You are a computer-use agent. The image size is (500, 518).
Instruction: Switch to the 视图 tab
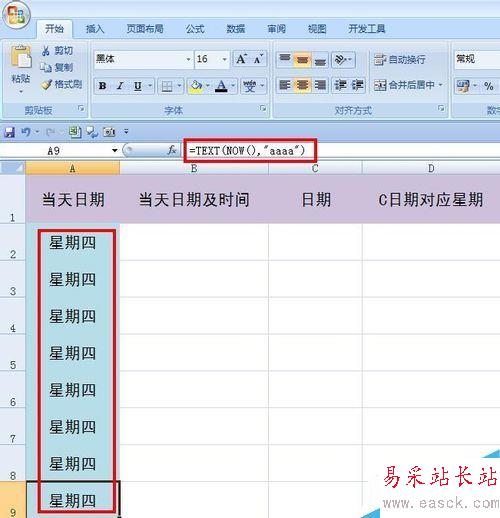click(x=317, y=29)
